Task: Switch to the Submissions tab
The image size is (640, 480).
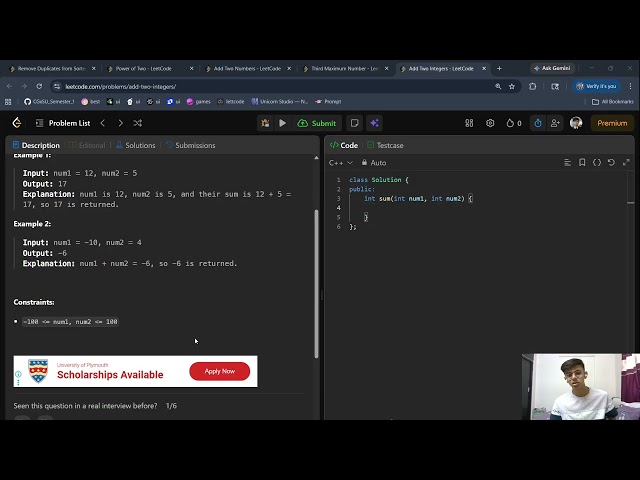Action: tap(191, 145)
